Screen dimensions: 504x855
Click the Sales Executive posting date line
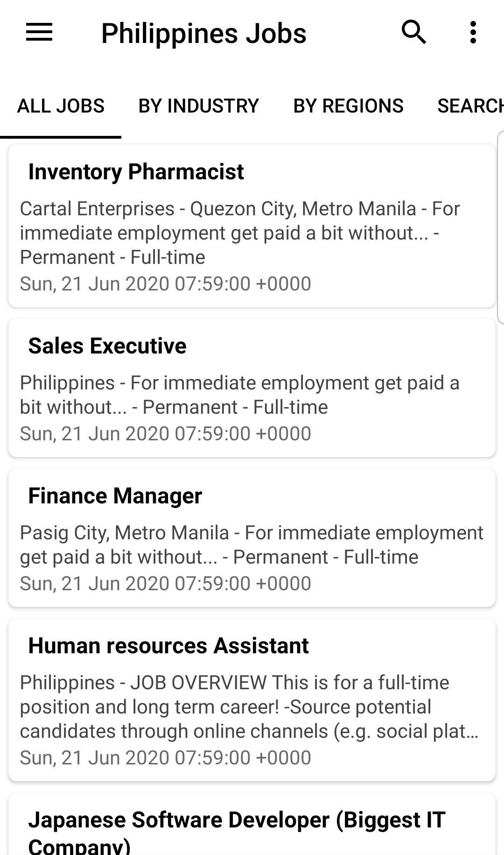165,434
